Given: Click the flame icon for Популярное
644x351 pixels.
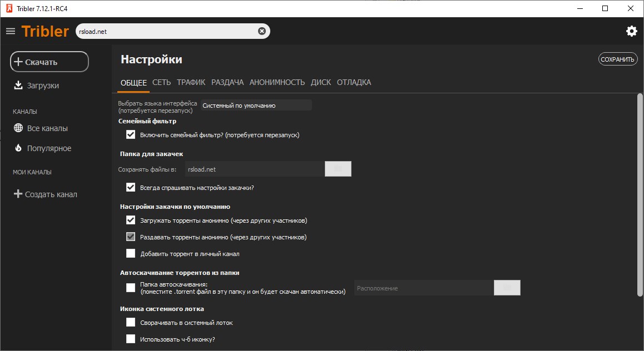Looking at the screenshot, I should pos(18,148).
